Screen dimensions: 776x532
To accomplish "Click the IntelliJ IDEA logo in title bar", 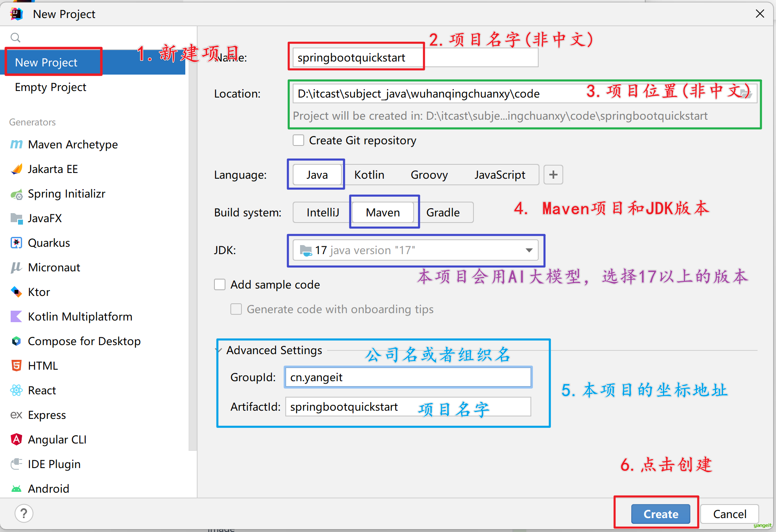I will click(17, 14).
